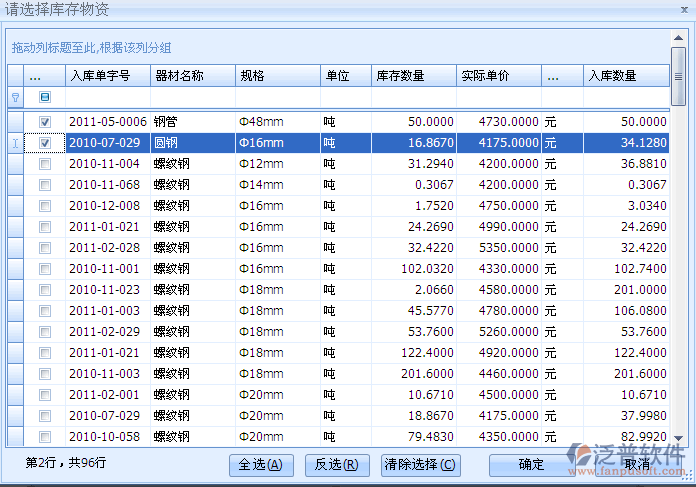The image size is (696, 487).
Task: Tick the checkbox for row 2010-11-004
Action: 45,164
